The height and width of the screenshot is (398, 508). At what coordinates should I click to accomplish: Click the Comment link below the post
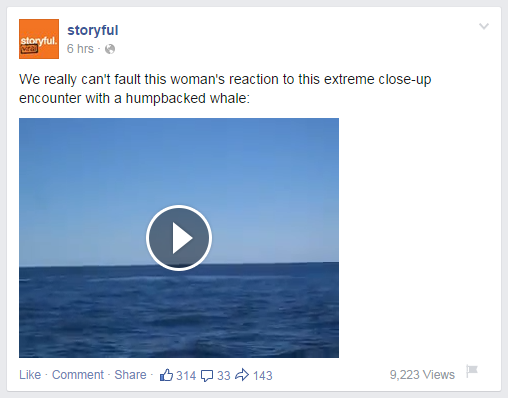click(78, 375)
